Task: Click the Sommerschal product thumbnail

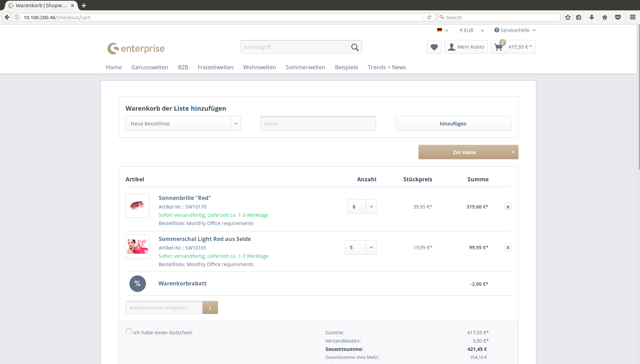Action: [x=138, y=247]
